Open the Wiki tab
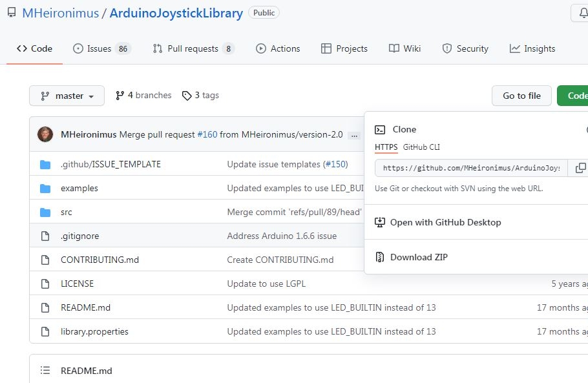The width and height of the screenshot is (588, 383). click(404, 48)
